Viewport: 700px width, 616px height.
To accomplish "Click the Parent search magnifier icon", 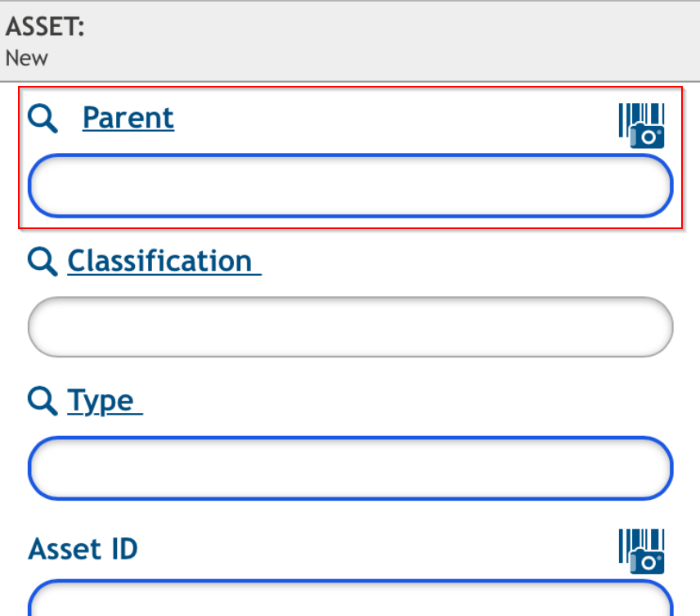I will (43, 119).
